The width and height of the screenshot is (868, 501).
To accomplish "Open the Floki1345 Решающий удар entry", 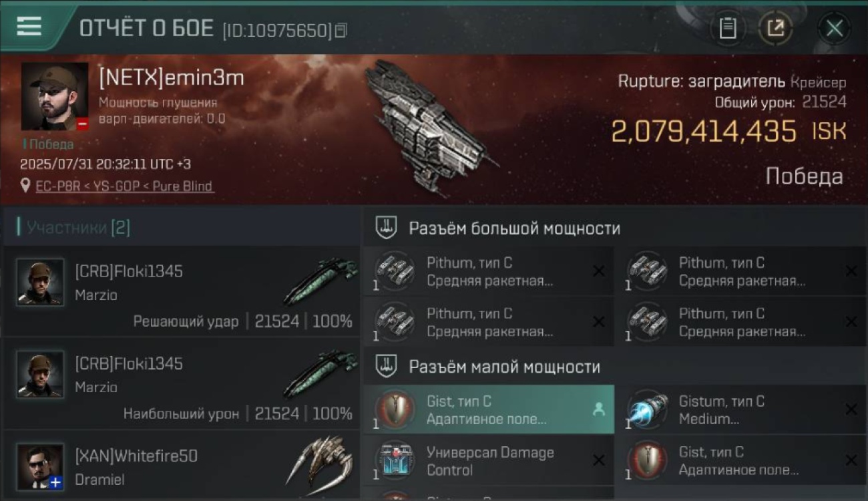I will tap(182, 291).
